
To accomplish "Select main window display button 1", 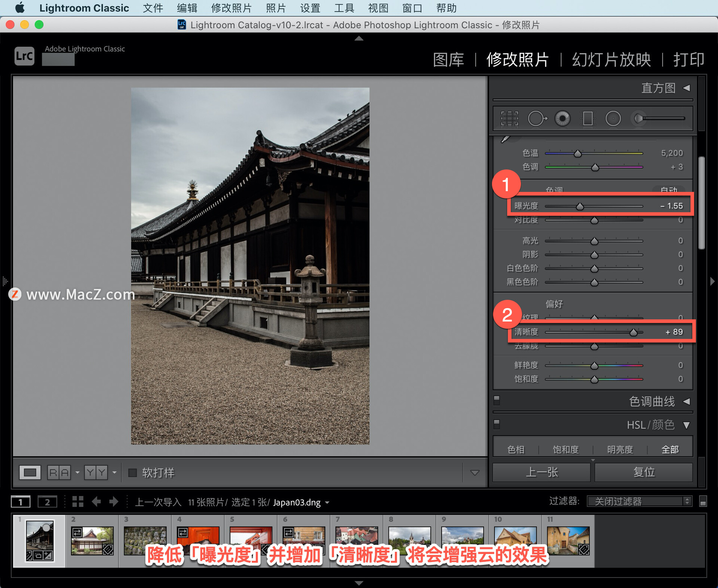I will pos(21,502).
